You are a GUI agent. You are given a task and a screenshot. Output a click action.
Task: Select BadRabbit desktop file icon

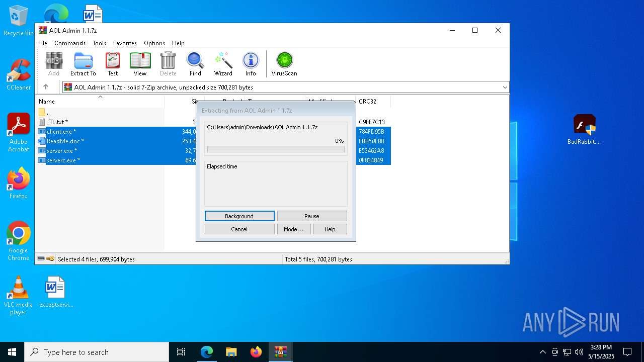pyautogui.click(x=584, y=130)
